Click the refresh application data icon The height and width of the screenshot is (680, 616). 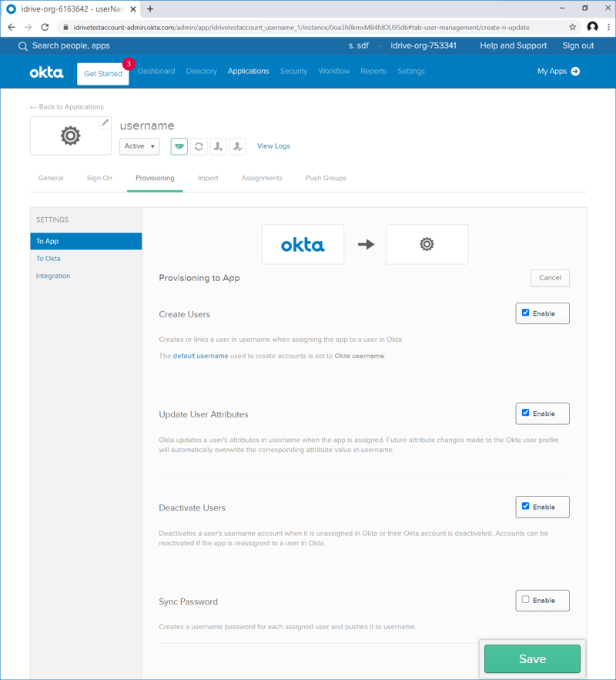199,146
